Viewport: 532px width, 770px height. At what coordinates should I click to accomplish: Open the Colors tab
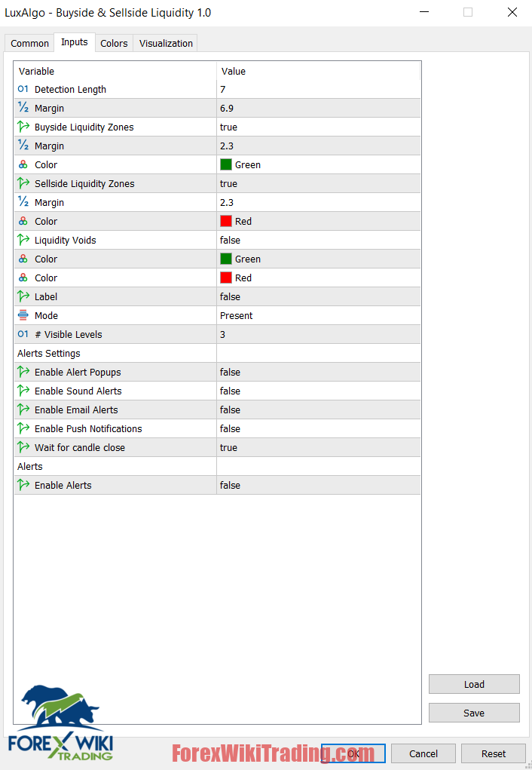pos(114,43)
